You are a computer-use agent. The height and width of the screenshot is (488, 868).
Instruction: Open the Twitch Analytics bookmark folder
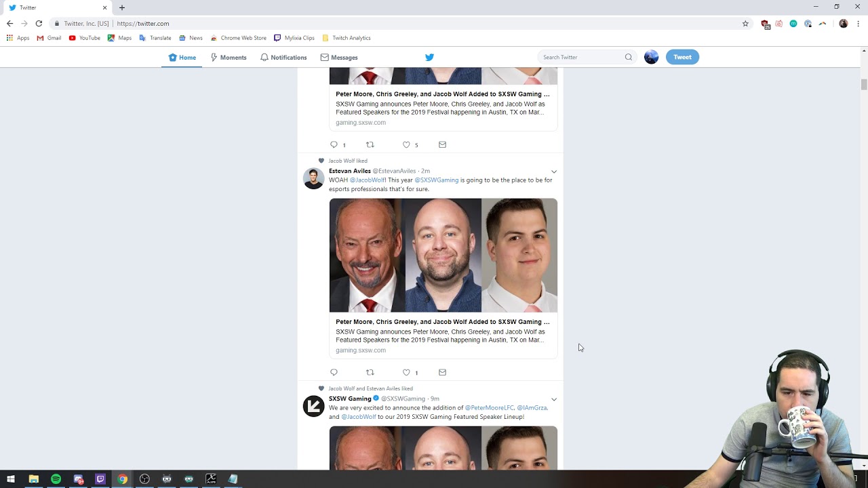point(346,38)
